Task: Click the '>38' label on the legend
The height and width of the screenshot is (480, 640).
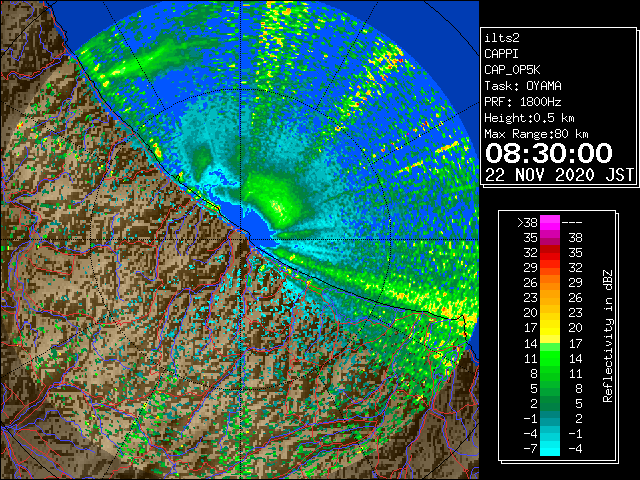Action: [527, 223]
